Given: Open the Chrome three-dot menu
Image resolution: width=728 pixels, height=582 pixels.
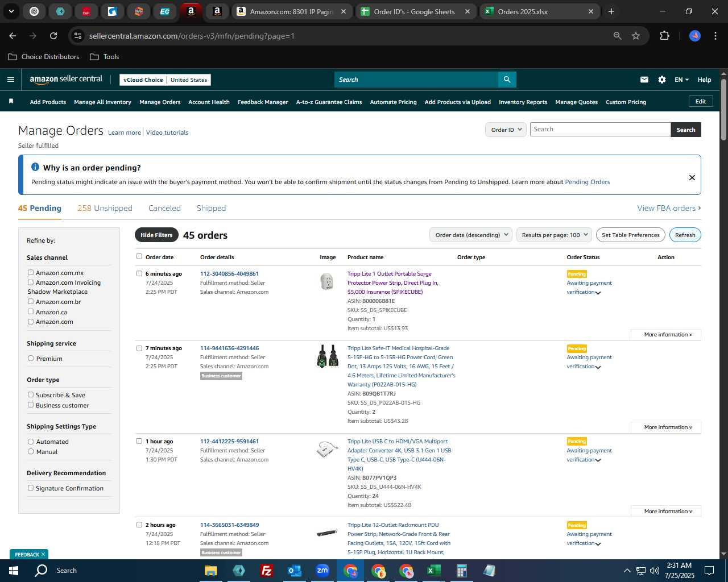Looking at the screenshot, I should click(714, 36).
